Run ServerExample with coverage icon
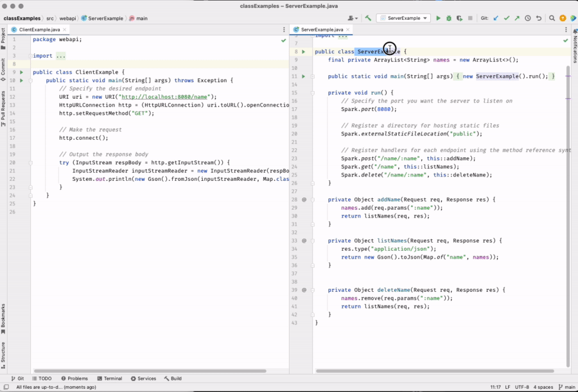 click(x=460, y=18)
